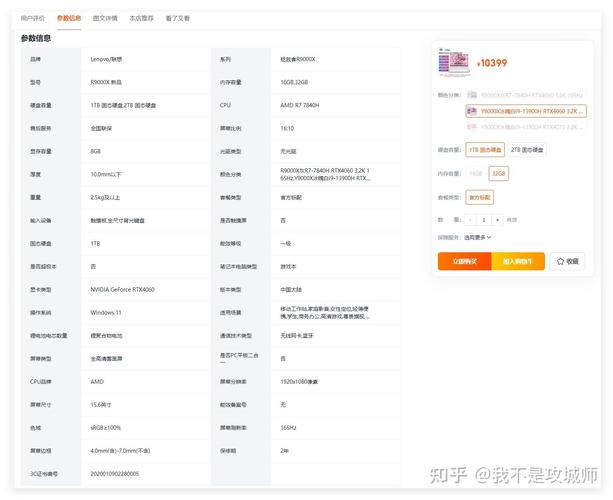Click the star icon on 收藏 button
Screen dimensions: 613x500
tap(558, 261)
